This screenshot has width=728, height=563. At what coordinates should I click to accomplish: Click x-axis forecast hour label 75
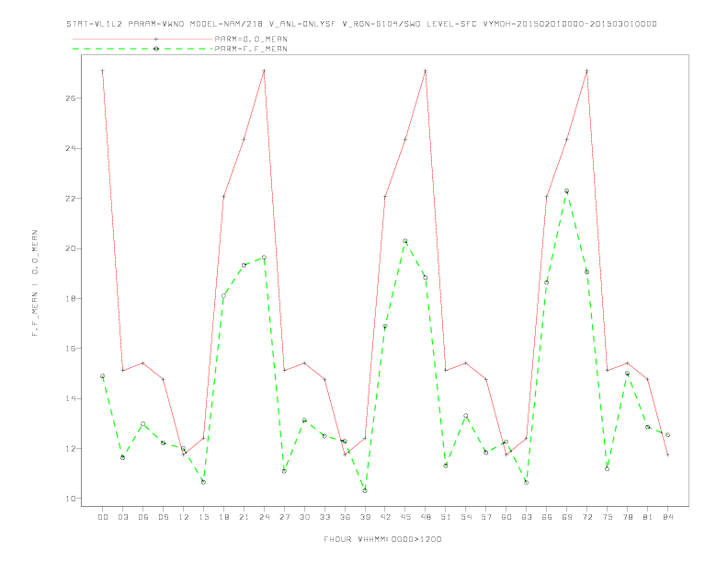point(608,517)
